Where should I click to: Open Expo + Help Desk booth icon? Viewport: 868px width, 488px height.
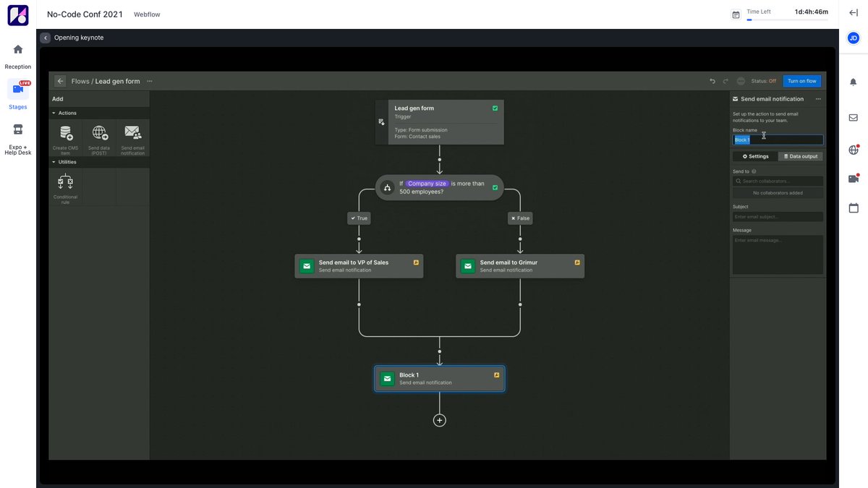(x=18, y=129)
